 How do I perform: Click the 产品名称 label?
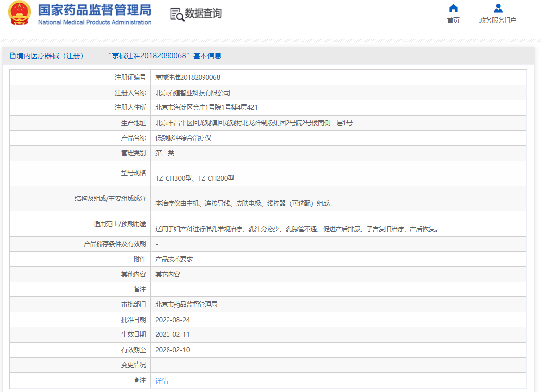[x=134, y=138]
